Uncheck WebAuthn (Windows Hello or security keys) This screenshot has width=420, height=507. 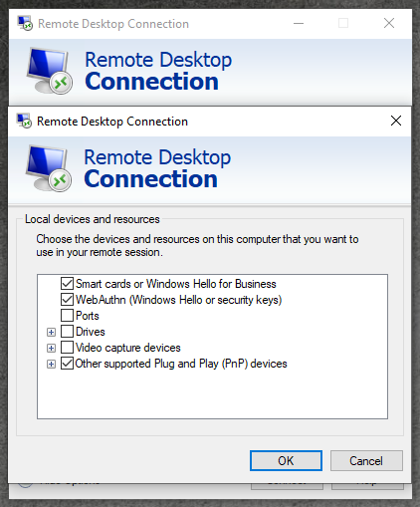click(x=67, y=299)
